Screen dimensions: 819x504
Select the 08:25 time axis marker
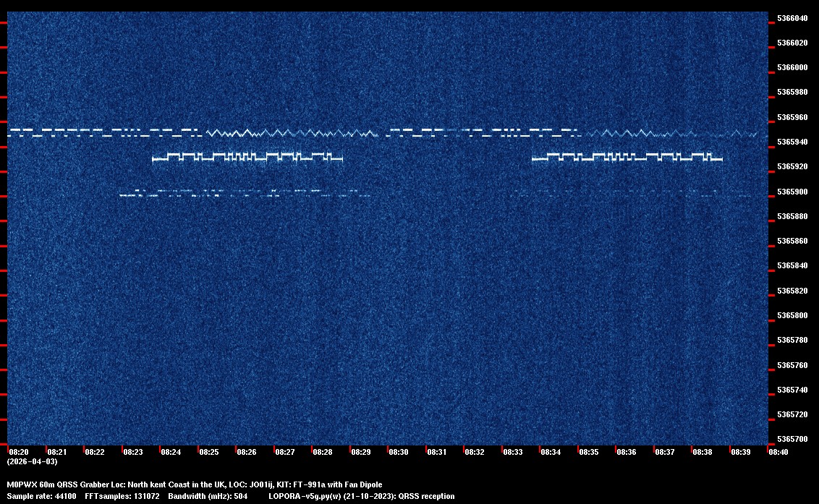click(x=209, y=452)
